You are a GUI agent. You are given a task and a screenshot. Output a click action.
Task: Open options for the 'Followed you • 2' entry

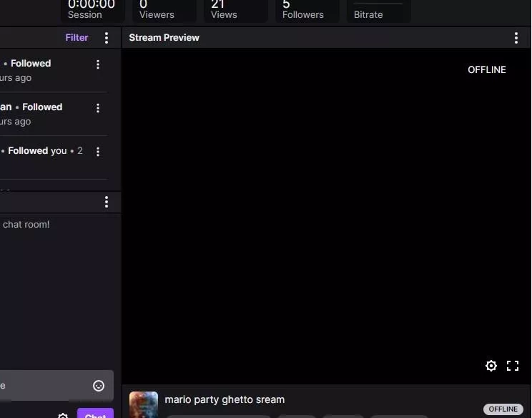pos(98,152)
